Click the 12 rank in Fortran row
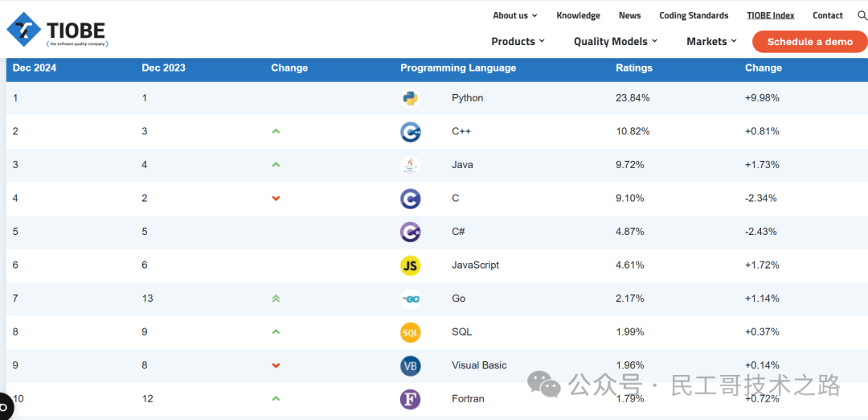This screenshot has height=420, width=868. pos(147,398)
